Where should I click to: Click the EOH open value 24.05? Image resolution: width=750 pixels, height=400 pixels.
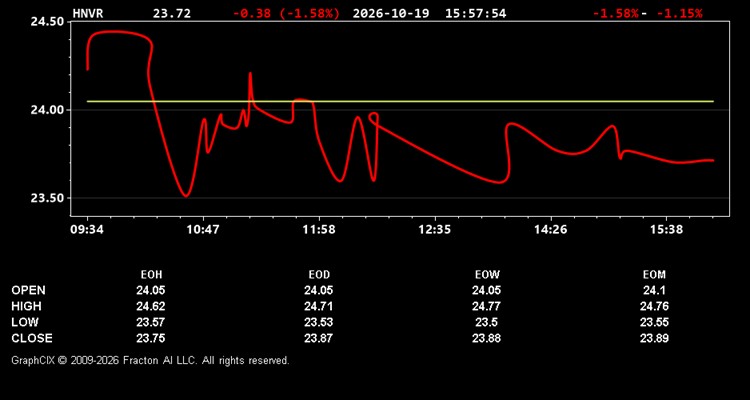(151, 290)
